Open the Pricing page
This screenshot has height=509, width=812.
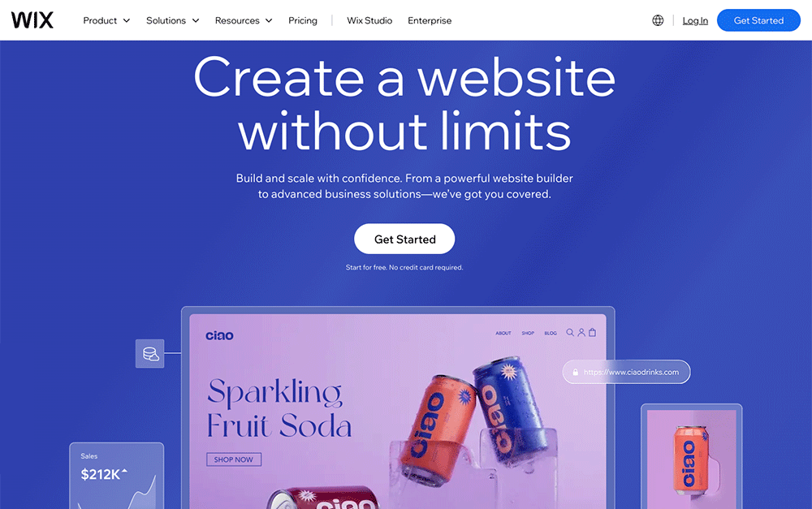[303, 20]
